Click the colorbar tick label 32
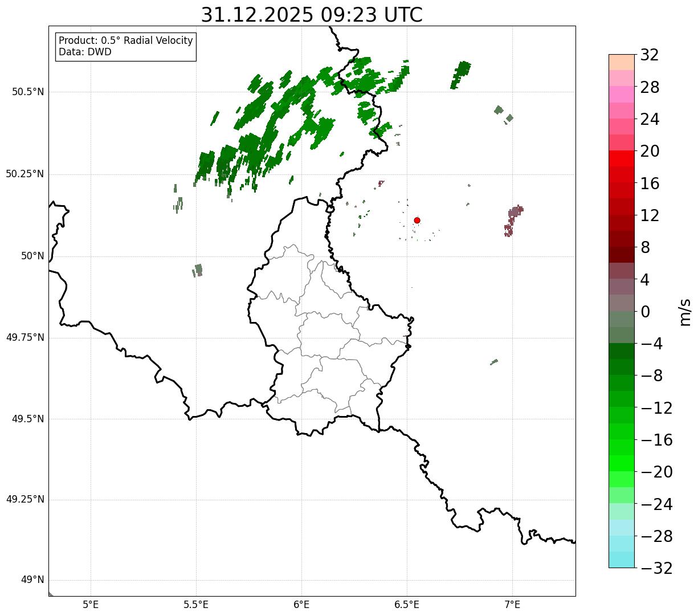698x616 pixels. coord(650,55)
